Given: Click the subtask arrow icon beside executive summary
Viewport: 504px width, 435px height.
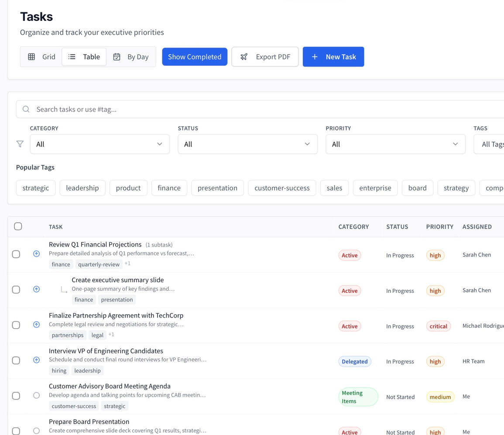Looking at the screenshot, I should 64,289.
